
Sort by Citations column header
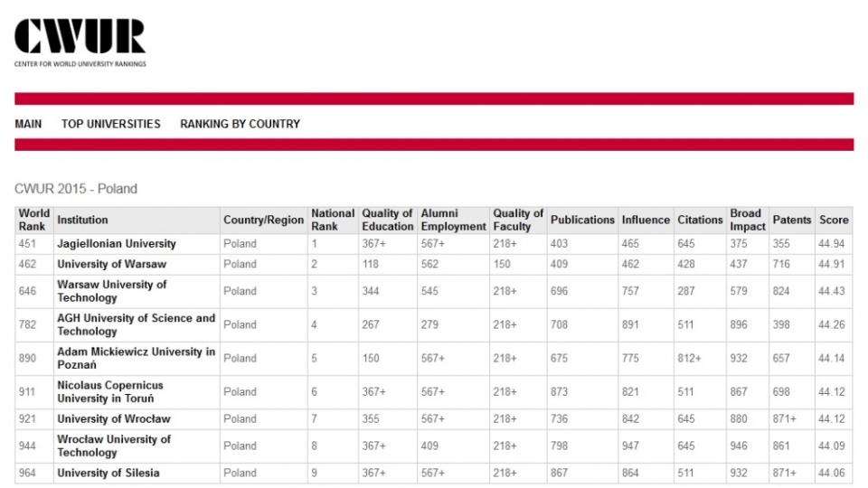tap(700, 220)
